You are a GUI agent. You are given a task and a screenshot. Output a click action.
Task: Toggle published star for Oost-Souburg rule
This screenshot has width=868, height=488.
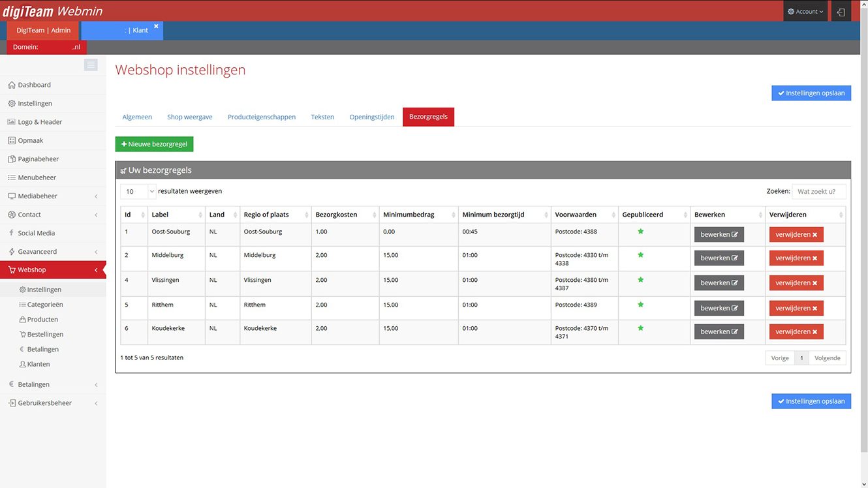641,232
